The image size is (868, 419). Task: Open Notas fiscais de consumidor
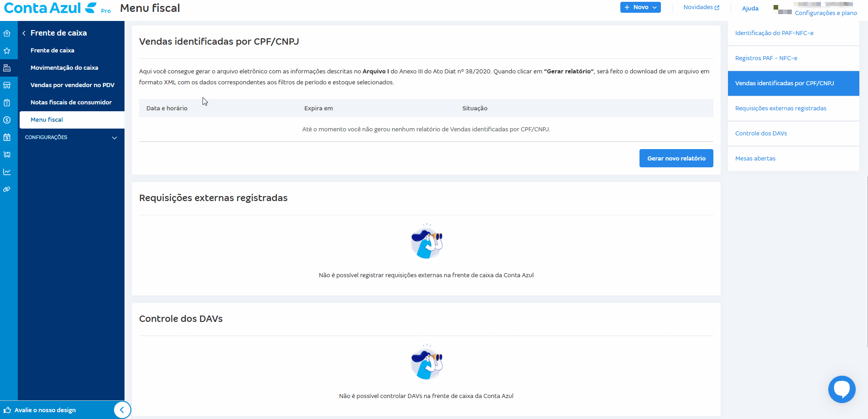point(71,102)
